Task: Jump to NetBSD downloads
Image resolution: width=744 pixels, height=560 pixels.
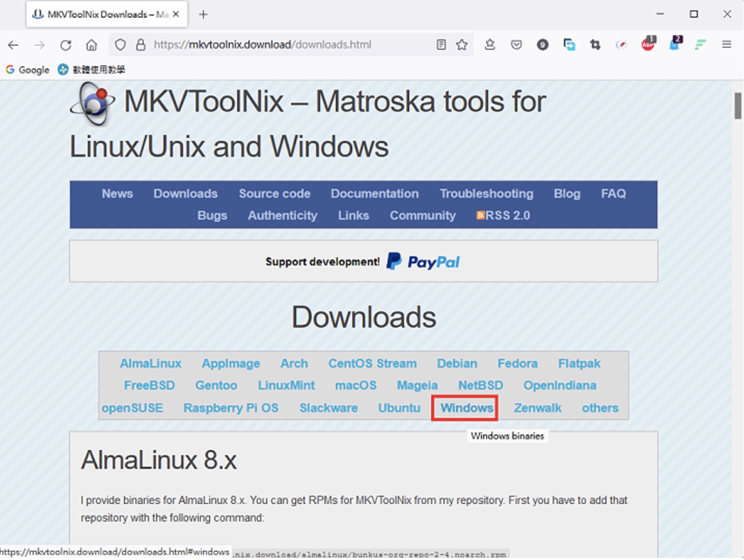Action: point(480,386)
